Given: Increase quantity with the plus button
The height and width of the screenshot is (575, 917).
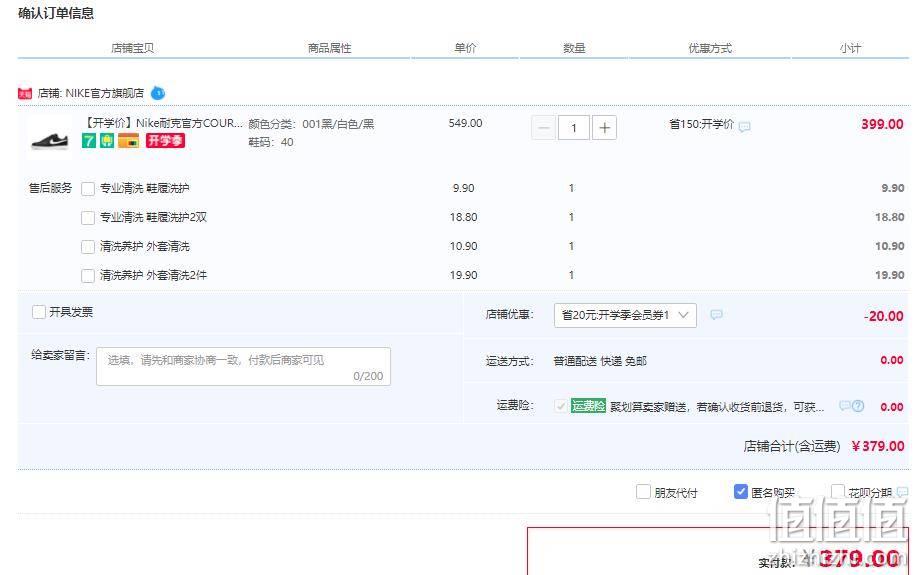Looking at the screenshot, I should tap(605, 128).
